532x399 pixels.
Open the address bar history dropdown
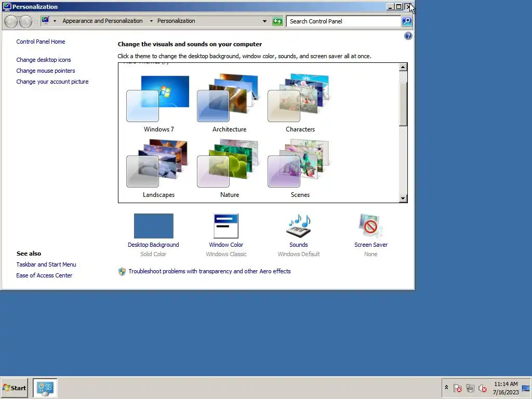click(264, 21)
